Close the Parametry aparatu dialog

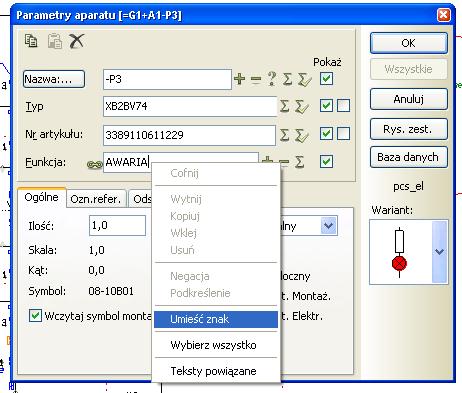click(x=443, y=15)
